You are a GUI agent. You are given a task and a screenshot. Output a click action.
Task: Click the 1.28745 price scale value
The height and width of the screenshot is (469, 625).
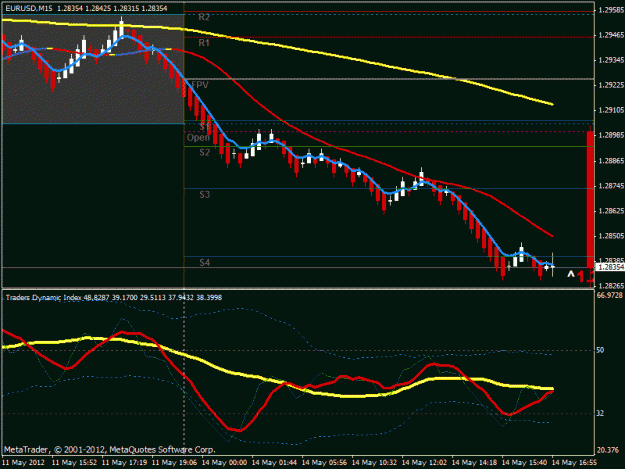click(611, 186)
